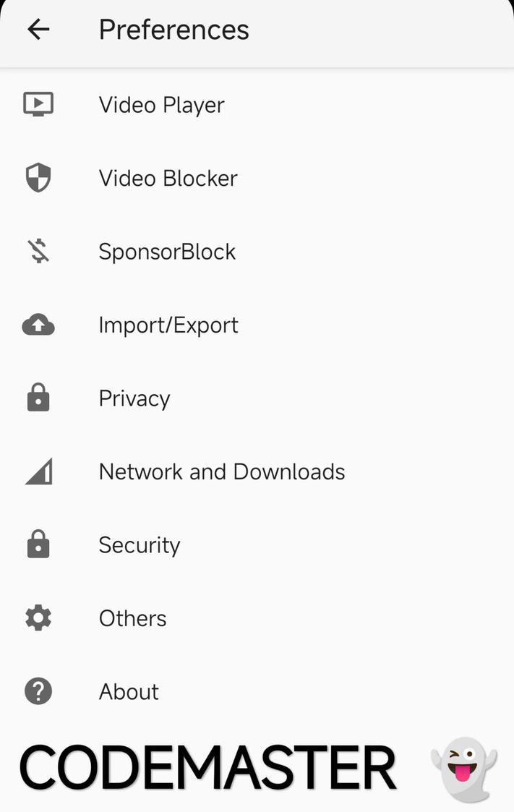
Task: Open SponsorBlock preferences
Action: pyautogui.click(x=167, y=251)
